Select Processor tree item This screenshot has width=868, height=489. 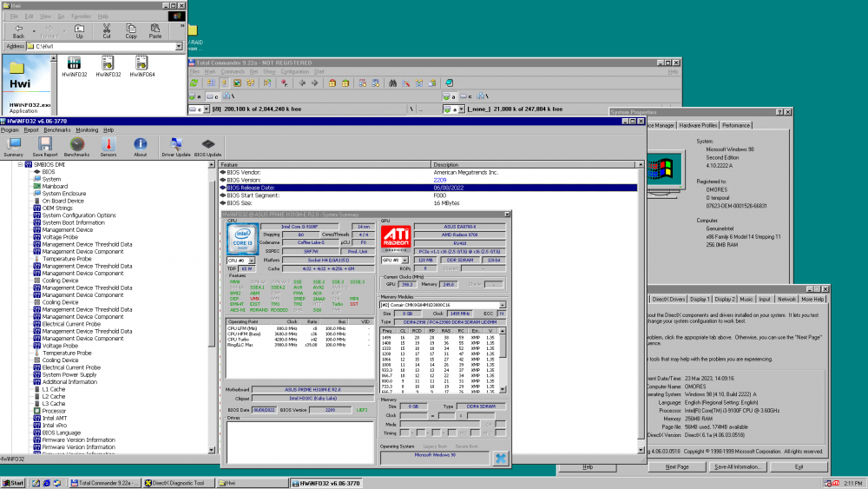54,411
